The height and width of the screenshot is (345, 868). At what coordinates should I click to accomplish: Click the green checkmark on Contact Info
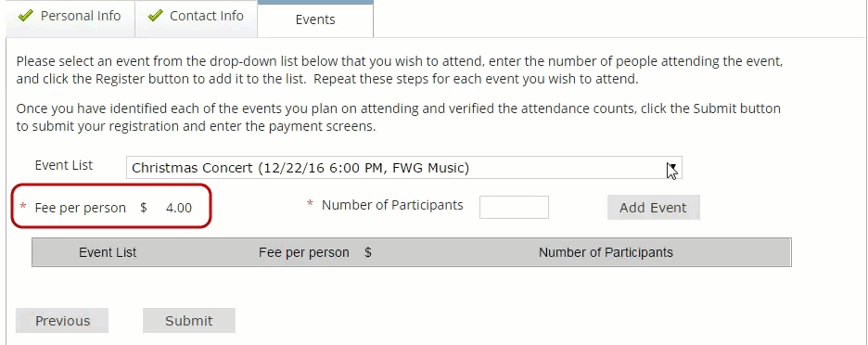click(156, 16)
